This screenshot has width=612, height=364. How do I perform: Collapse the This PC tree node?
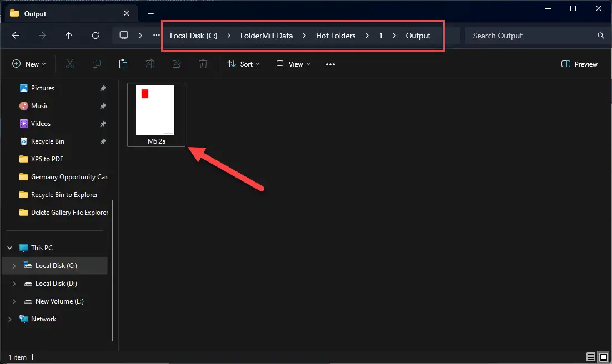click(10, 247)
